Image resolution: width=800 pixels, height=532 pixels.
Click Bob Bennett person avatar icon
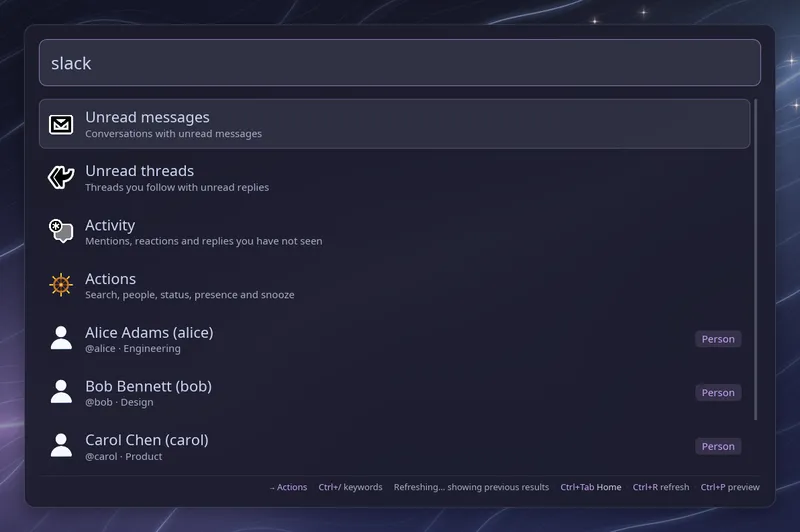click(61, 392)
